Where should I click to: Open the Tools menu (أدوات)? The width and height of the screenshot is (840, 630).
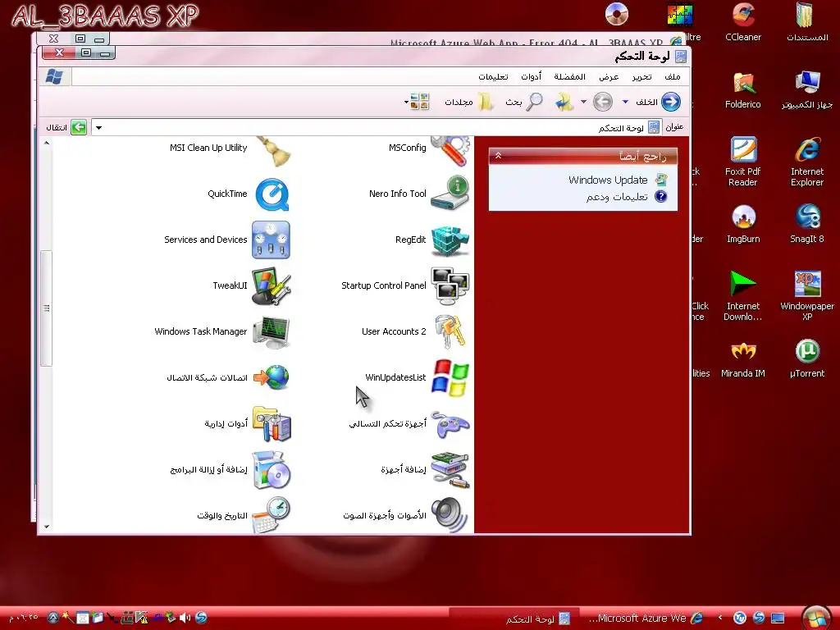tap(531, 76)
